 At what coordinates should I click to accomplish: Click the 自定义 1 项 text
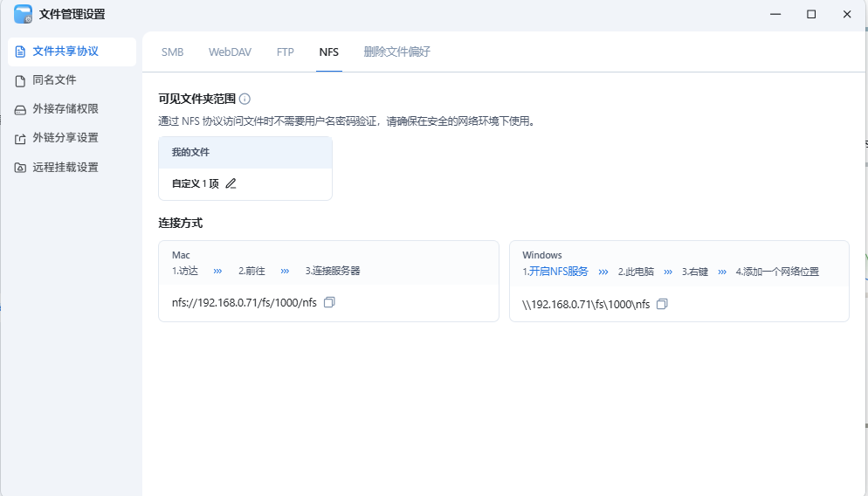click(x=196, y=183)
